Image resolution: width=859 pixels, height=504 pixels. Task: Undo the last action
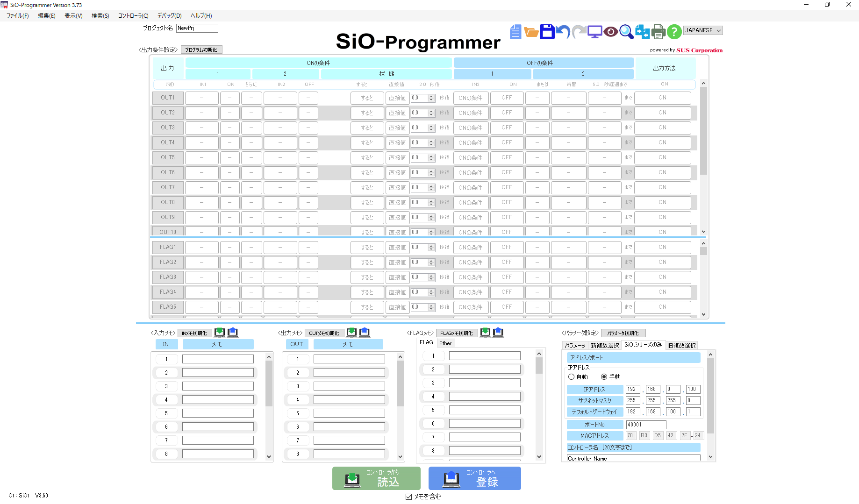(x=563, y=32)
